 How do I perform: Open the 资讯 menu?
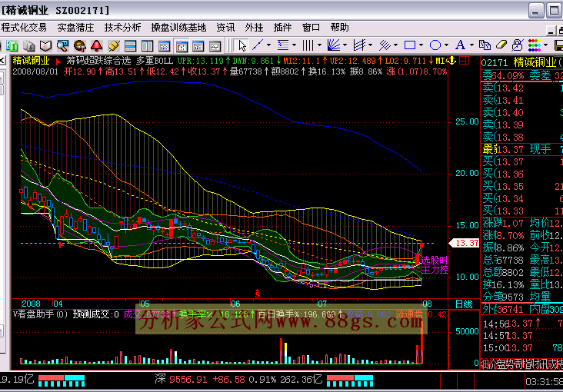click(x=225, y=27)
